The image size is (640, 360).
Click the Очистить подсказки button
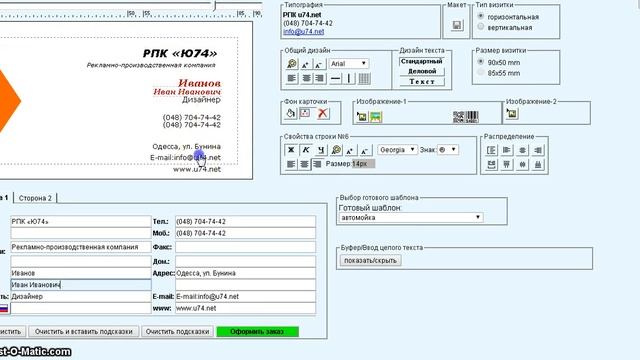point(178,331)
